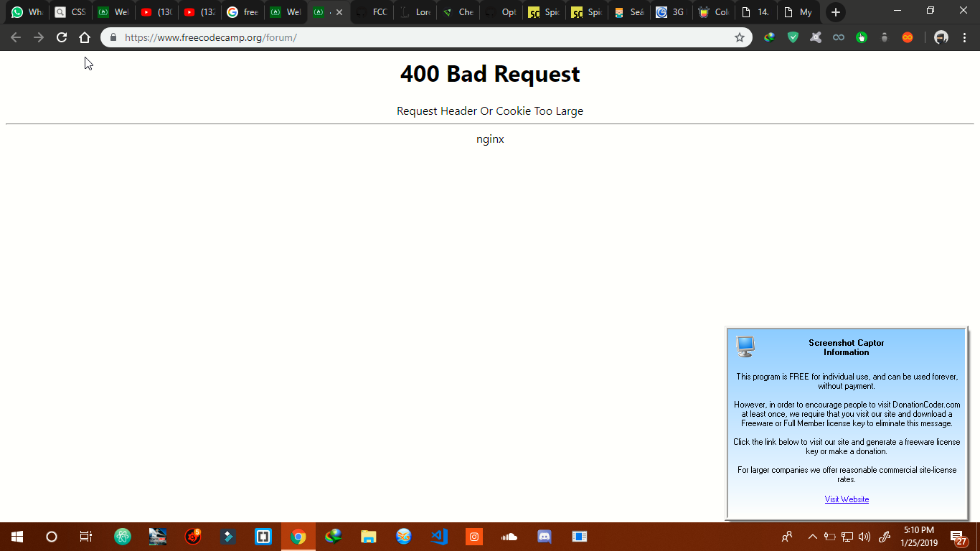
Task: Open the green hand-pointer extension
Action: (861, 37)
